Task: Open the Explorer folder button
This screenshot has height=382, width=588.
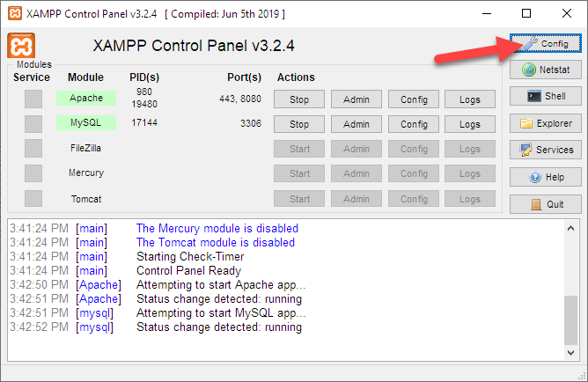Action: [545, 123]
